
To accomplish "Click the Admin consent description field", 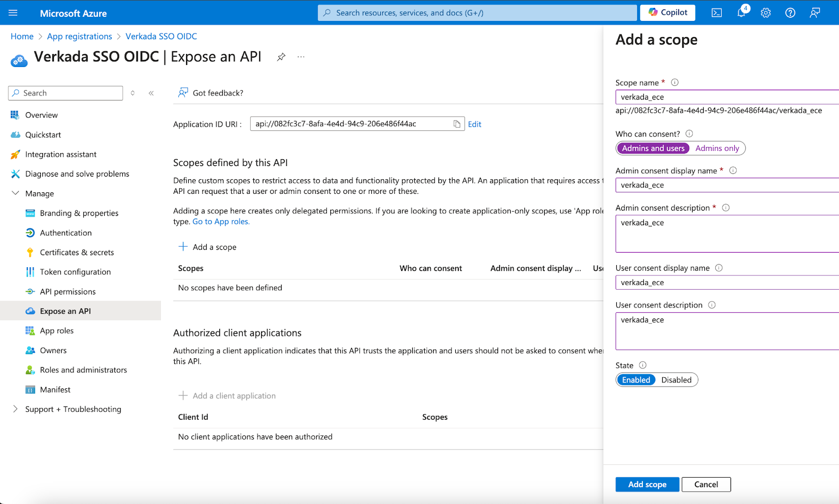I will click(727, 234).
